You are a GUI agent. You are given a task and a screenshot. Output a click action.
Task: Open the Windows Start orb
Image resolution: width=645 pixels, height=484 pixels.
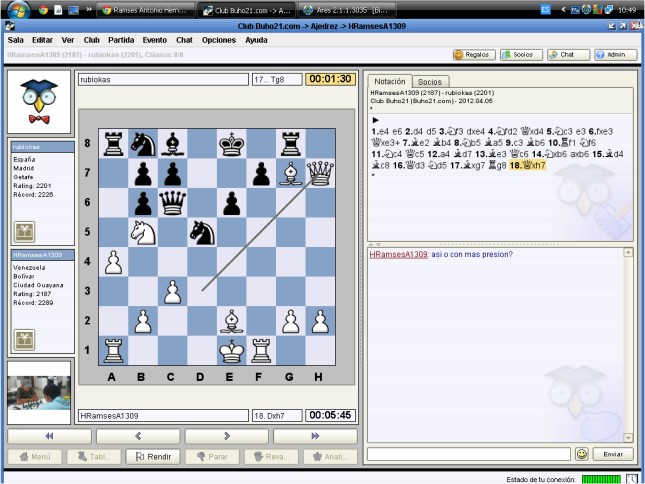pos(16,9)
